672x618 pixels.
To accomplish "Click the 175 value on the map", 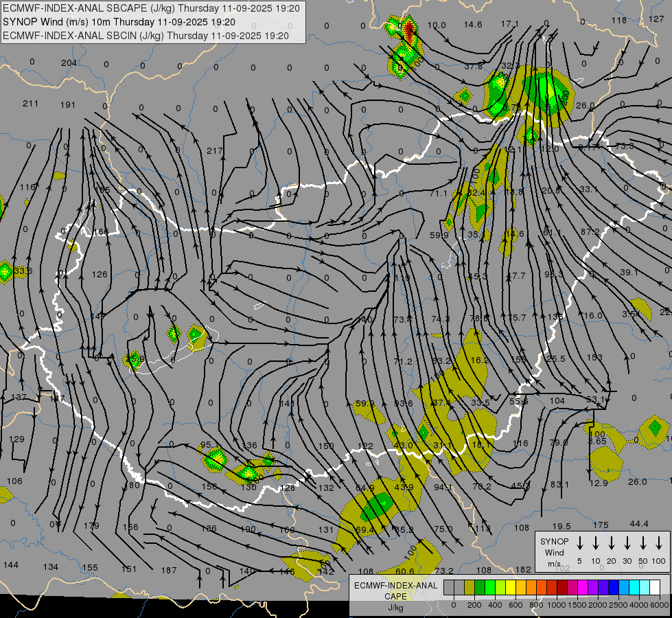I will coord(601,525).
